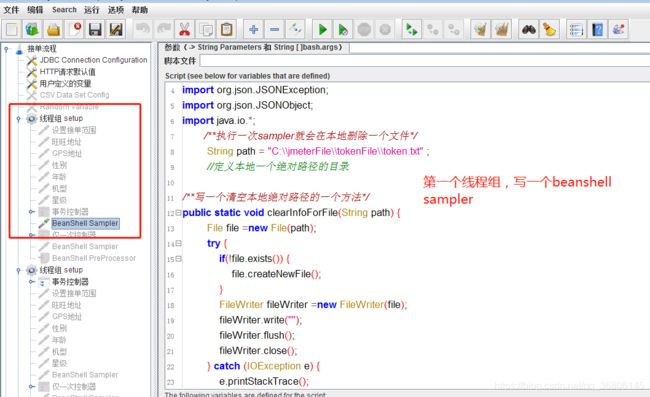Select the first 线程组 setup thread group
Viewport: 650px width, 397px height.
coord(61,119)
